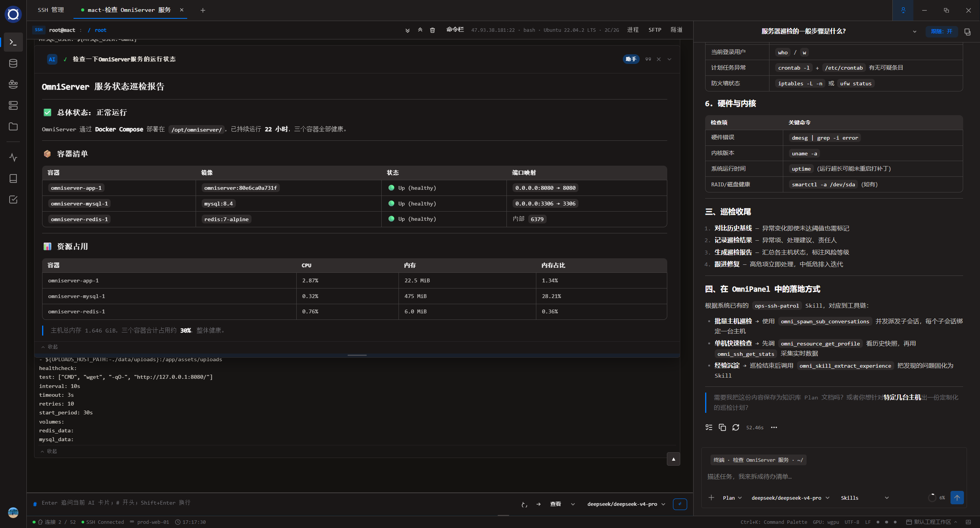Click the history loop icon in the command bar
The image size is (980, 528).
point(524,504)
